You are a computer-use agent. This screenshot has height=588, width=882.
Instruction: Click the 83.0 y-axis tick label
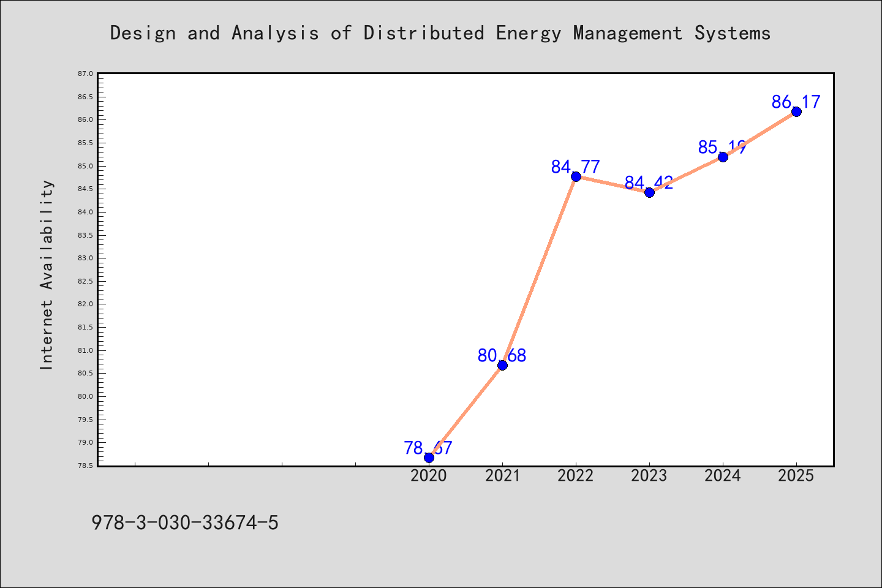click(x=86, y=258)
